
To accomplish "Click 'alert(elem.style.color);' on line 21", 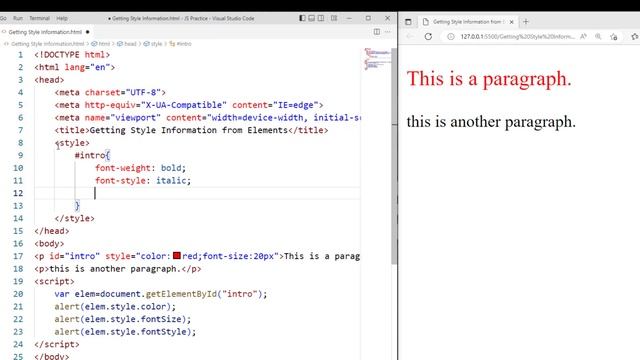I will tap(115, 307).
